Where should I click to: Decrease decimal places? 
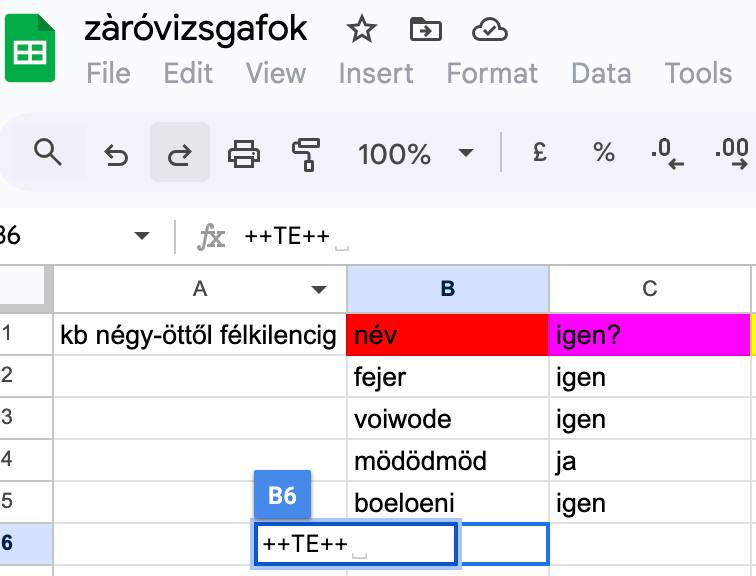pos(667,153)
